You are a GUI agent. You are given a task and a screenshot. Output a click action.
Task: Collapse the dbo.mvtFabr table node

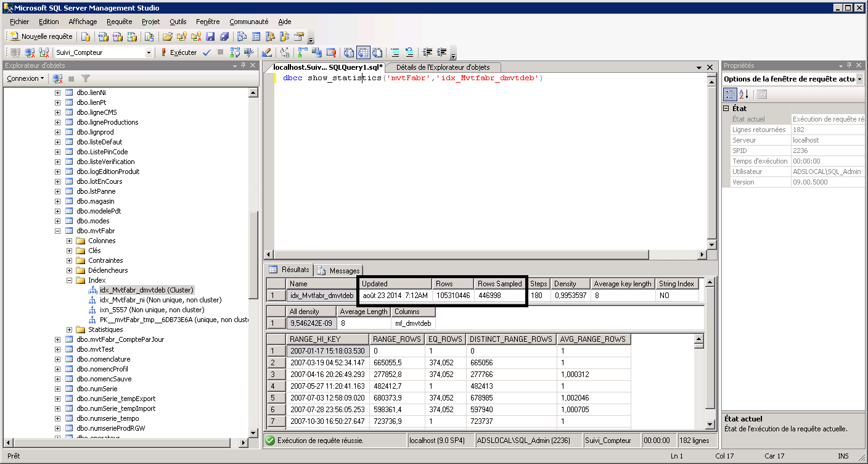coord(57,231)
